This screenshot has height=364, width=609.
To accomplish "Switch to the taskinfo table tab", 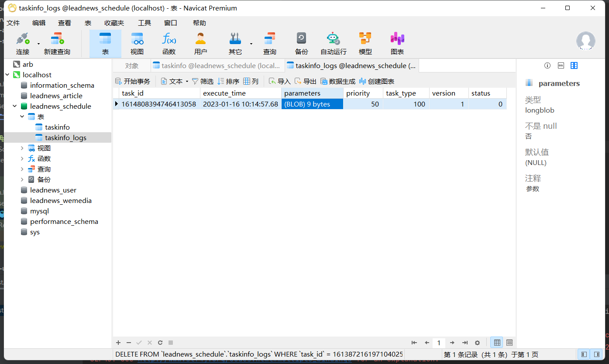I will pyautogui.click(x=217, y=66).
